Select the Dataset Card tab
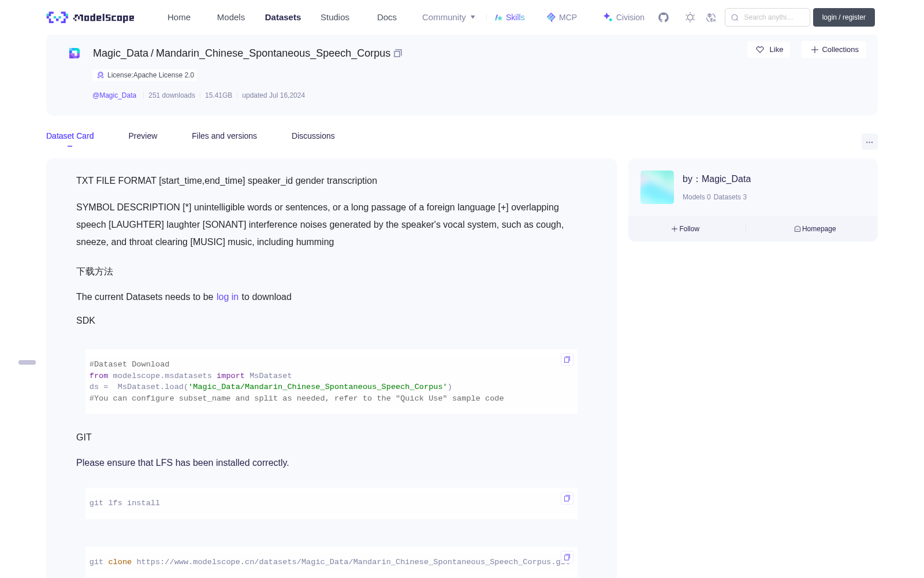Screen dimensions: 924x578 point(70,136)
